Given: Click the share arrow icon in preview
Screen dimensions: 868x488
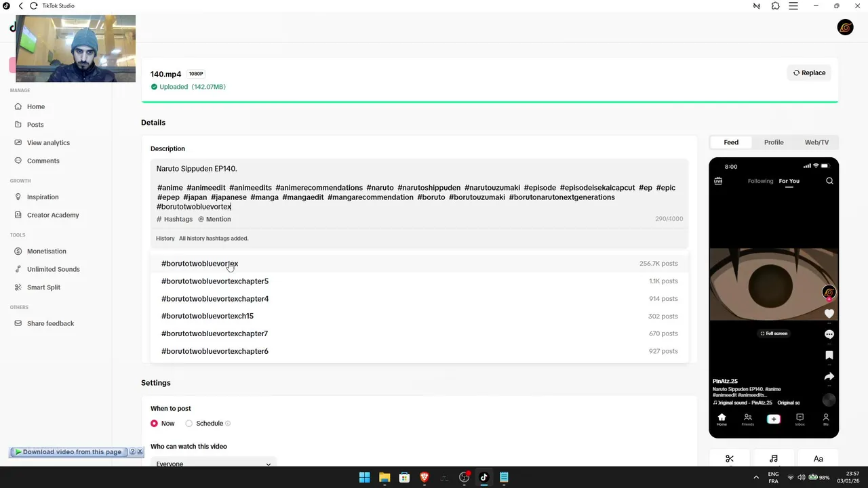Looking at the screenshot, I should click(x=829, y=376).
